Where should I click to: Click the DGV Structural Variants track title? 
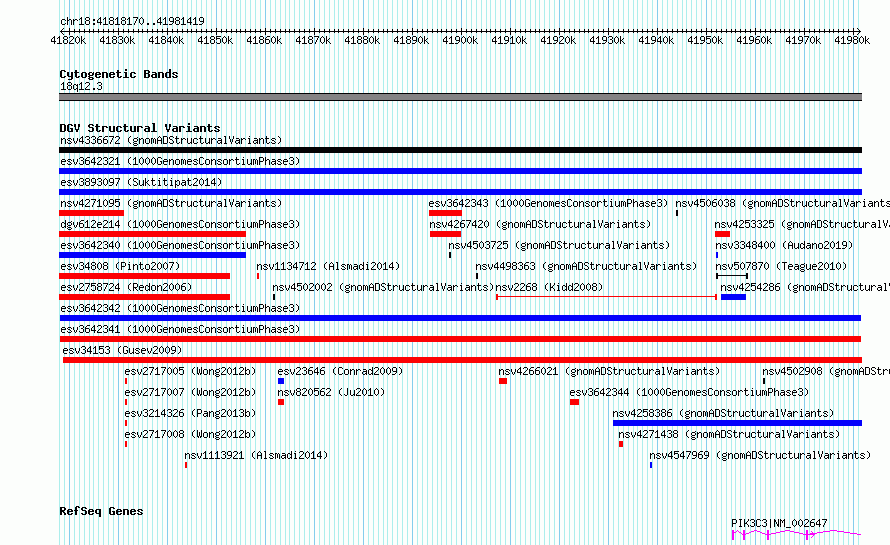tap(140, 128)
